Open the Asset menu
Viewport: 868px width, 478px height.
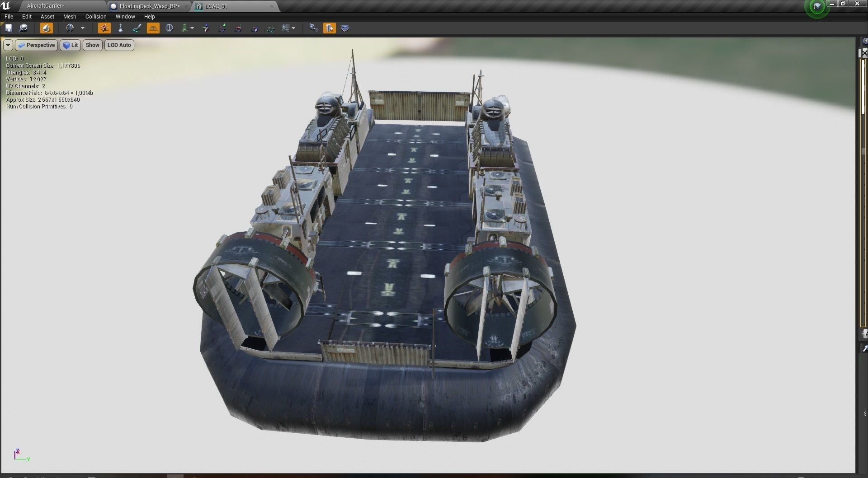[x=47, y=16]
